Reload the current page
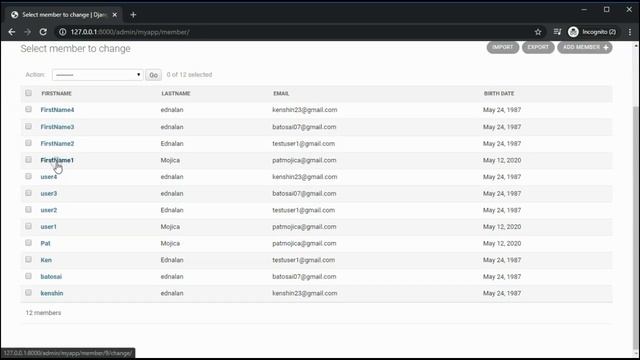This screenshot has height=360, width=640. tap(43, 32)
